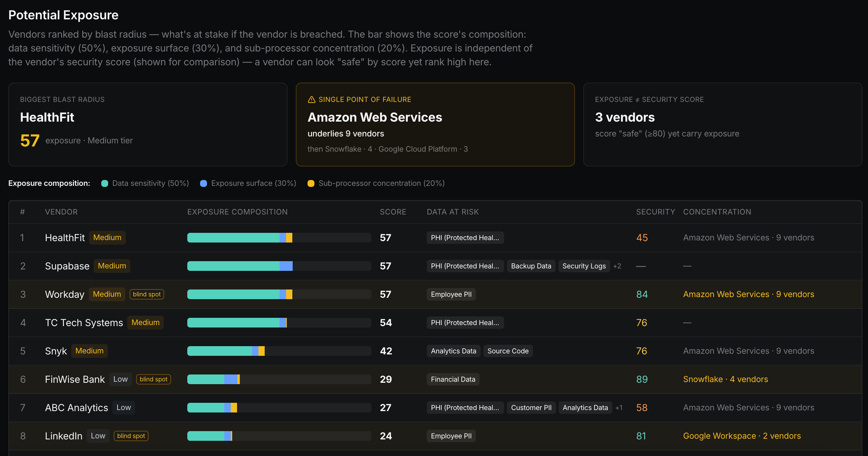
Task: Click the Medium tier badge next to HealthFit
Action: pyautogui.click(x=107, y=238)
